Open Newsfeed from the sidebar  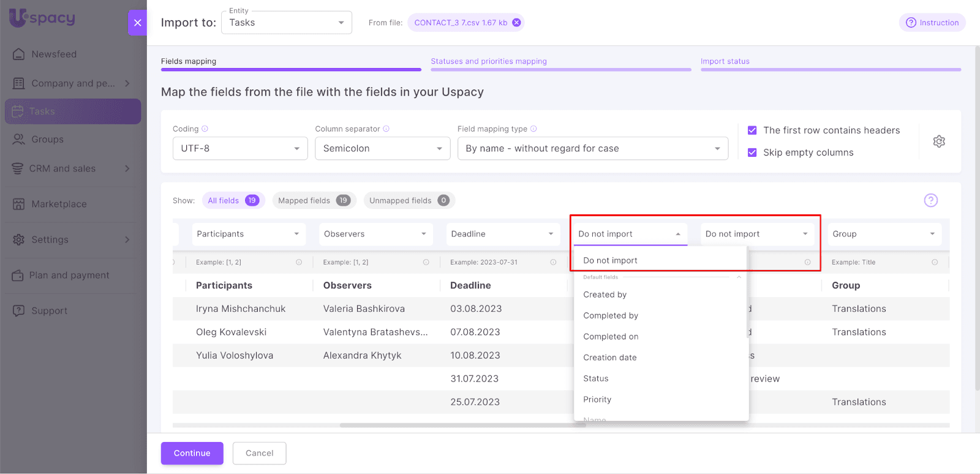[54, 54]
